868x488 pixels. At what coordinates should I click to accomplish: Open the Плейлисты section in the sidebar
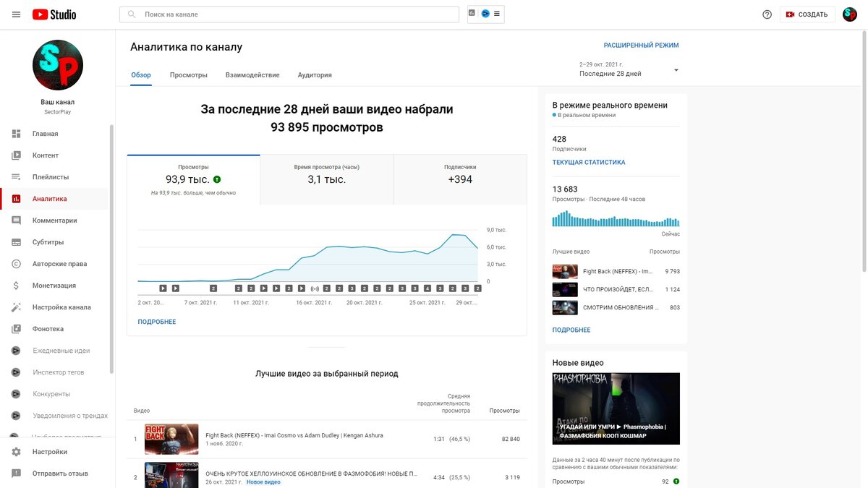click(x=43, y=176)
